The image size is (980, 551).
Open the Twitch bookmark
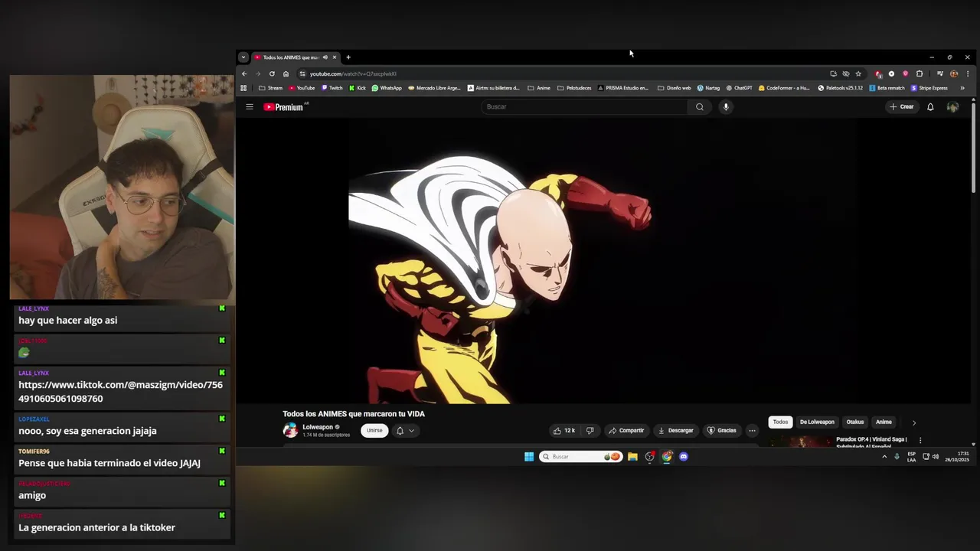point(332,88)
